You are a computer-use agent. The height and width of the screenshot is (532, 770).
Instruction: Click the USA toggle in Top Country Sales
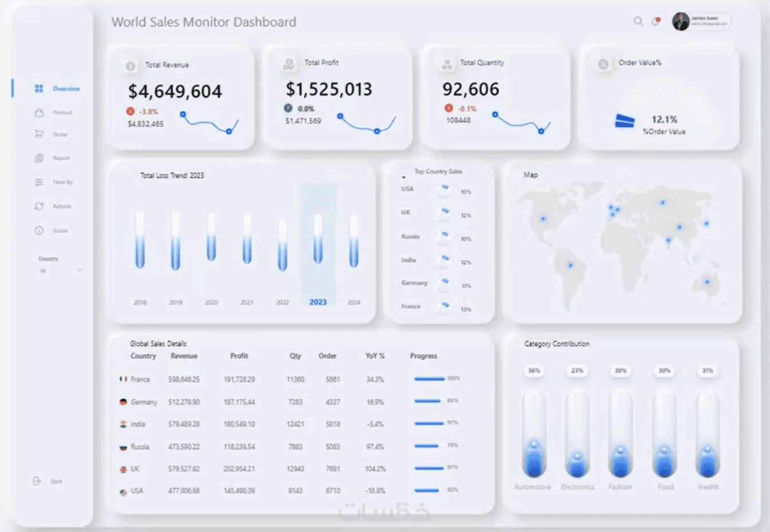point(443,190)
